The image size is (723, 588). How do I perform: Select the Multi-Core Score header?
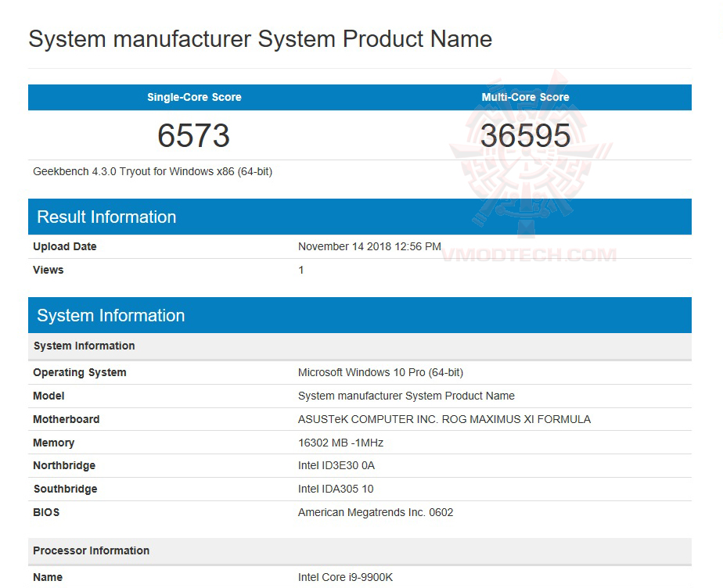(x=525, y=97)
